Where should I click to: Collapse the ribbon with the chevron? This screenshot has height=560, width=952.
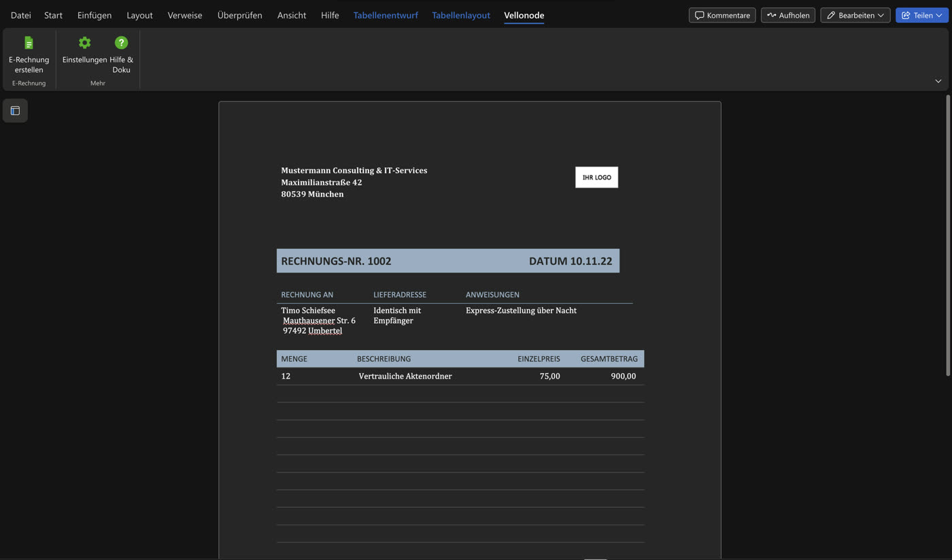tap(938, 82)
